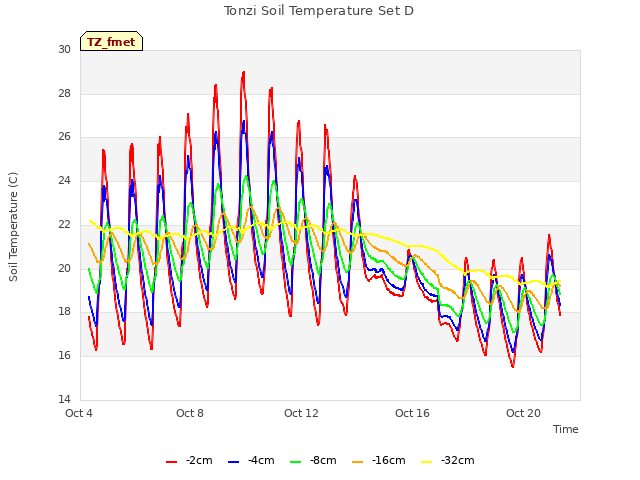The width and height of the screenshot is (640, 480).
Task: Click the Soil Temperature (C) axis label
Action: tap(13, 227)
